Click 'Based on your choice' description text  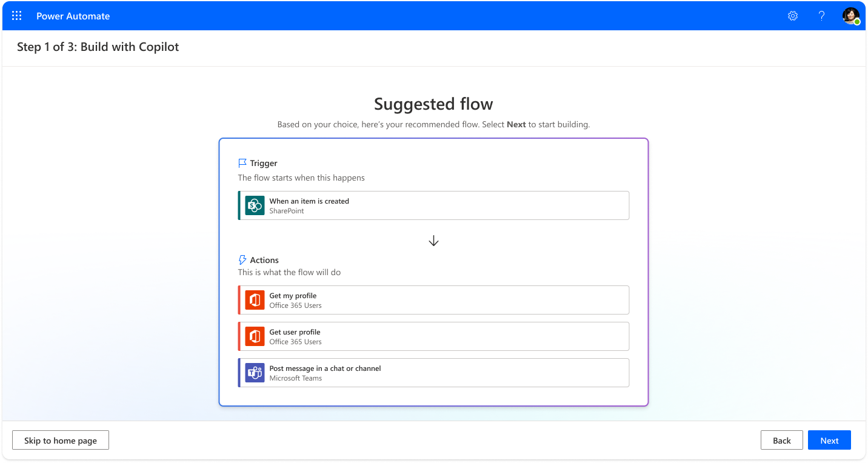click(433, 125)
